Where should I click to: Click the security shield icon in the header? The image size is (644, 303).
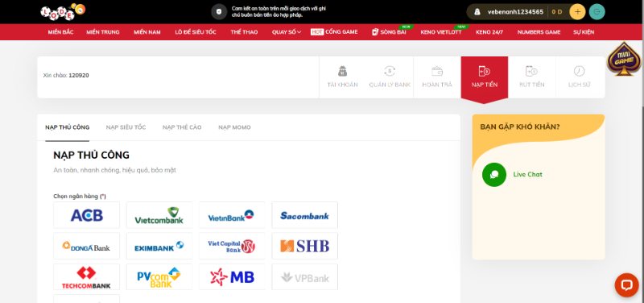[219, 11]
